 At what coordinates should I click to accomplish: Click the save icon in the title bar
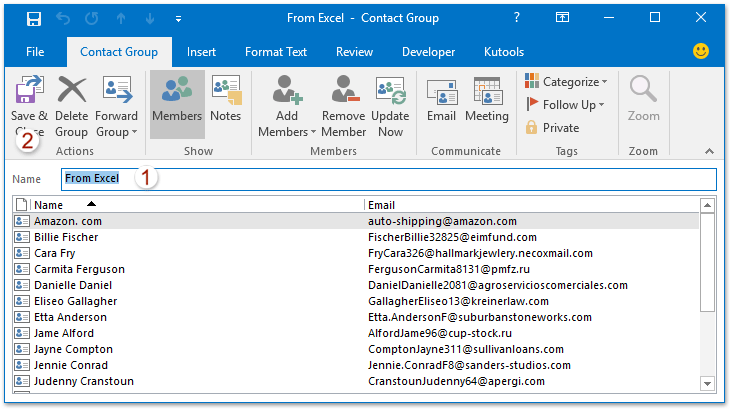(x=33, y=18)
